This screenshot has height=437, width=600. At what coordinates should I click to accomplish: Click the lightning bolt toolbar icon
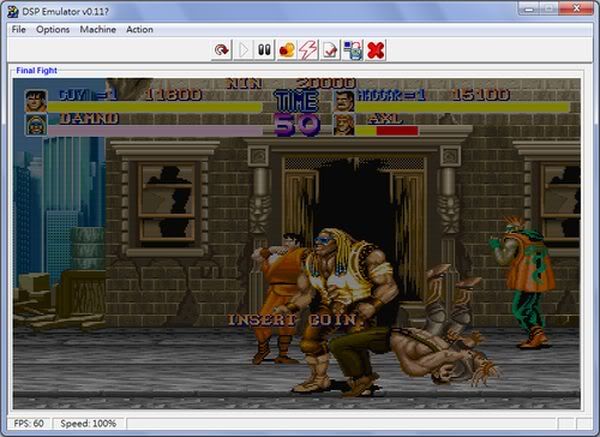[x=308, y=50]
